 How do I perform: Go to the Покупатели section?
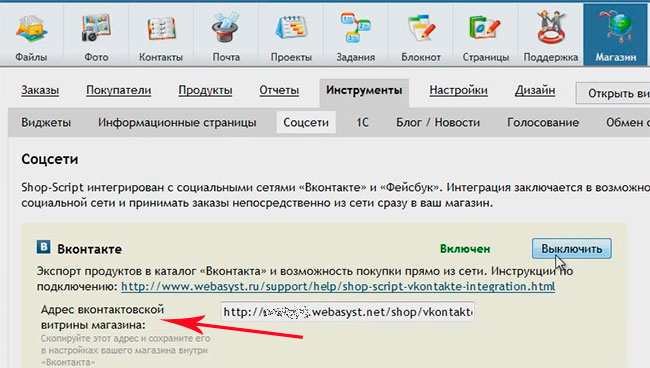[x=119, y=90]
